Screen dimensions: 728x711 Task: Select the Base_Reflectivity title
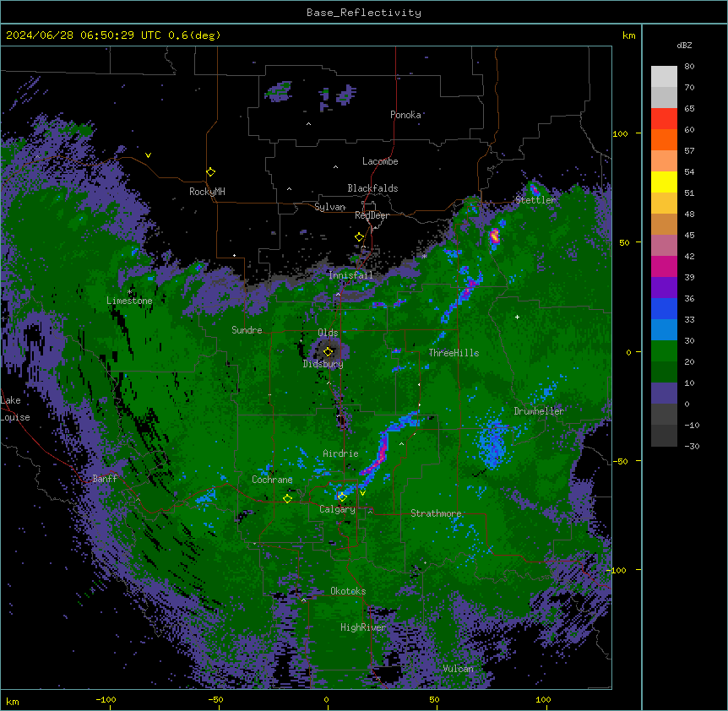364,13
